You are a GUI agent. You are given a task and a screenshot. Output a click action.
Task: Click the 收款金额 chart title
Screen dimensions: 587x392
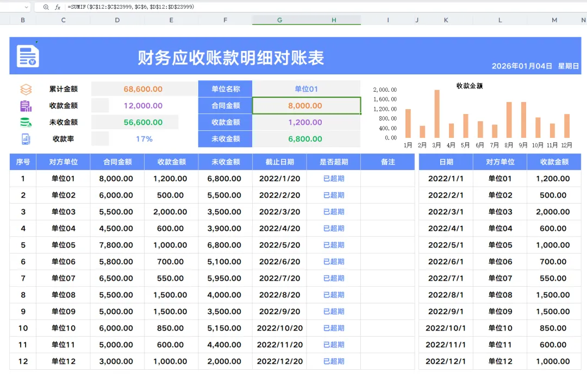(470, 86)
